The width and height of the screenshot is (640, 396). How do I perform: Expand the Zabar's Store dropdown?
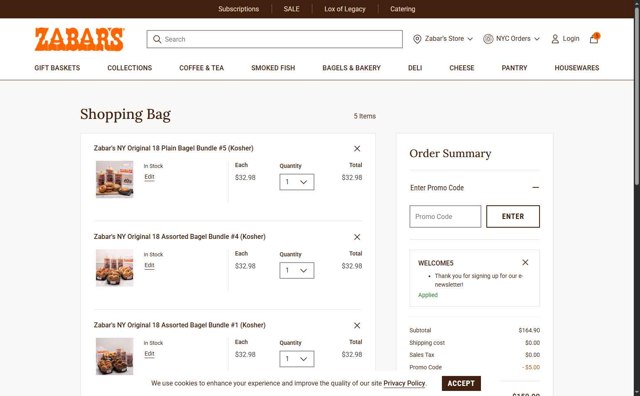pyautogui.click(x=470, y=39)
